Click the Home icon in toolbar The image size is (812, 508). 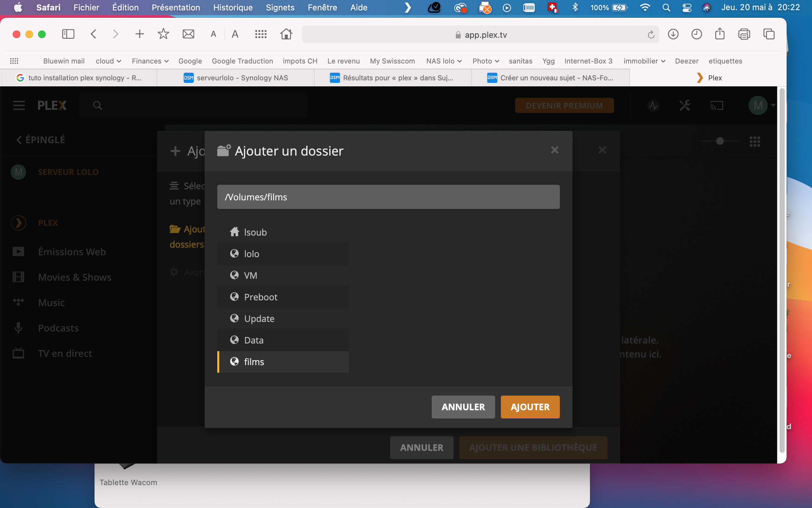click(x=286, y=34)
